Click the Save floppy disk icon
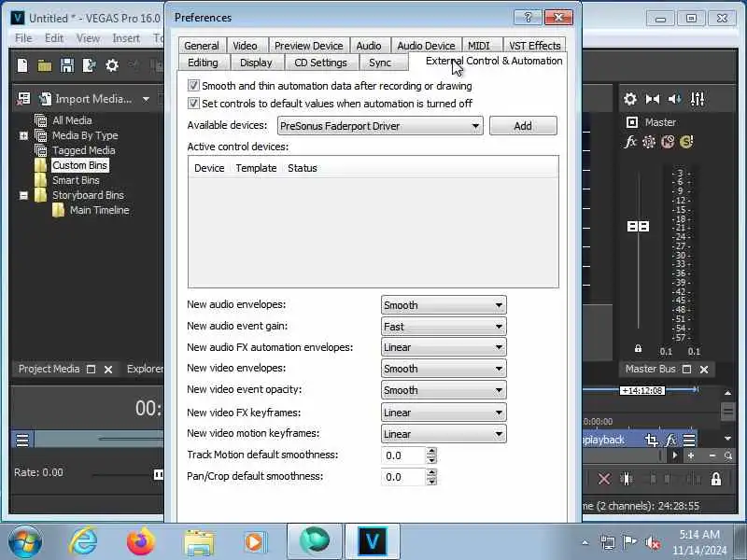Screen dimensions: 747x560 (x=66, y=65)
